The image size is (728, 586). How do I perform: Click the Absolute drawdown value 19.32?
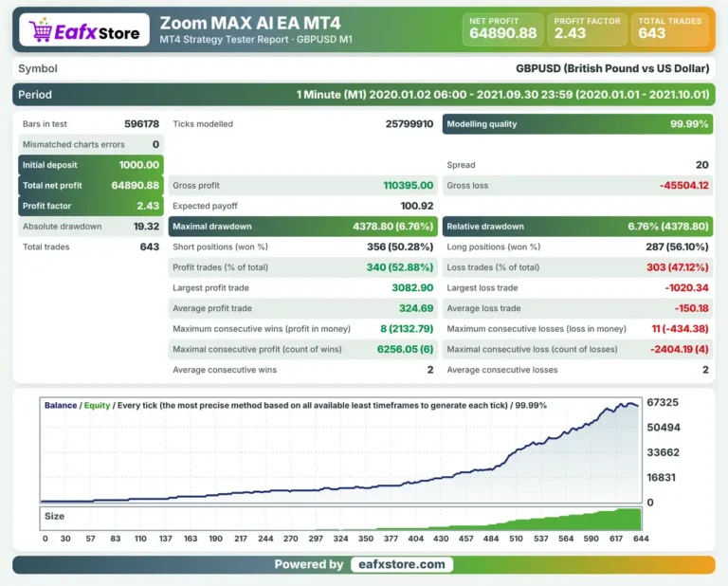tap(146, 226)
